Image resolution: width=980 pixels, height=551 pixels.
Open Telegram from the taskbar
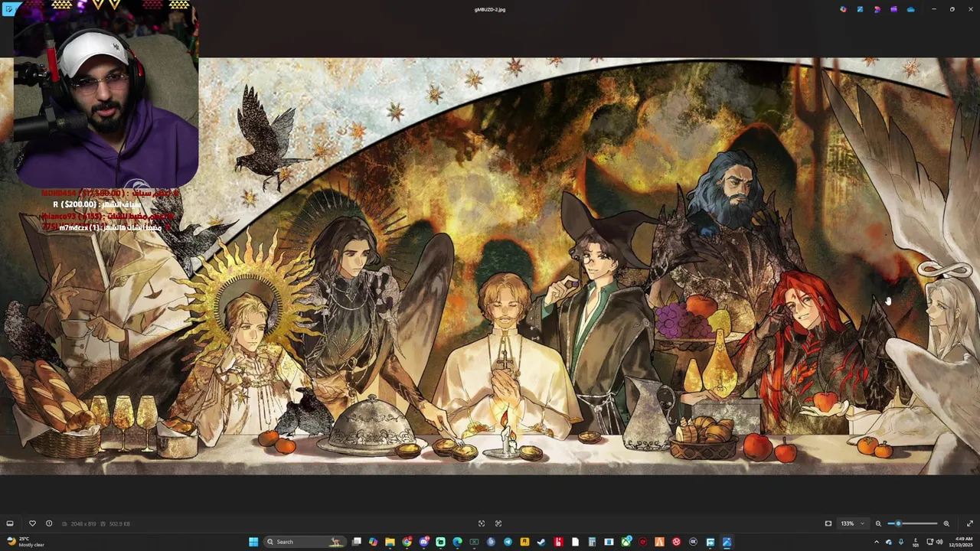[x=508, y=542]
